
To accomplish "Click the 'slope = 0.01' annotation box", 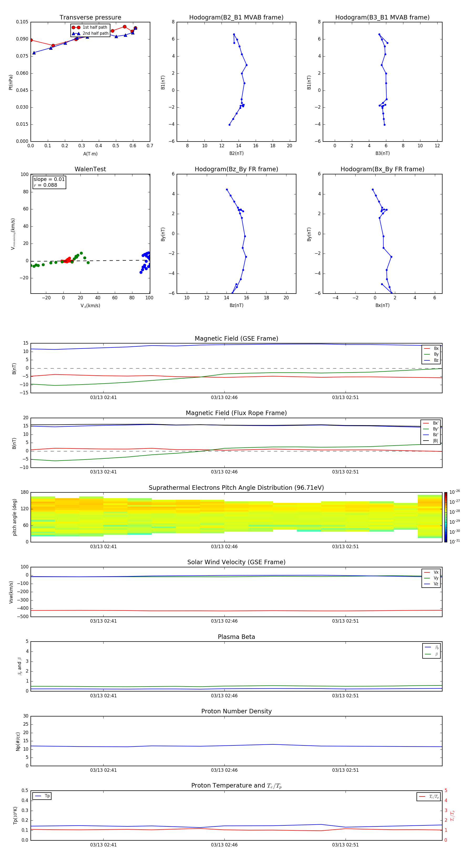I will [49, 182].
